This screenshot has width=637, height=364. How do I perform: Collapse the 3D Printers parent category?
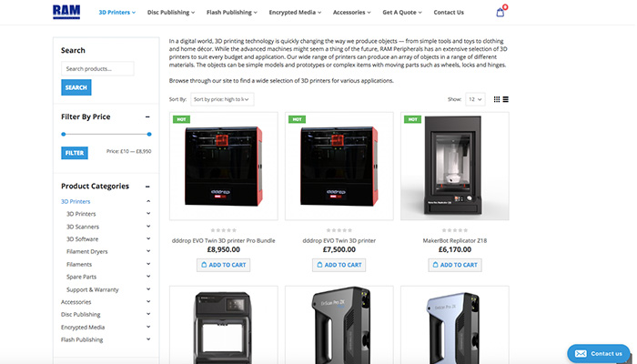click(148, 201)
